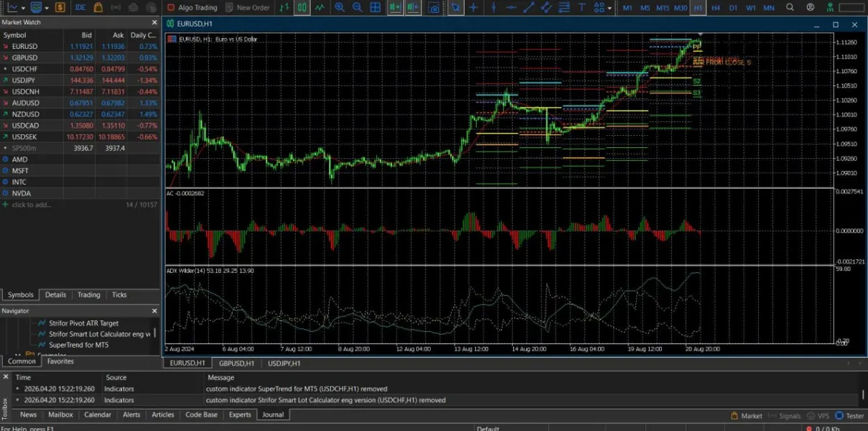
Task: Switch chart to candlestick view
Action: tap(302, 7)
